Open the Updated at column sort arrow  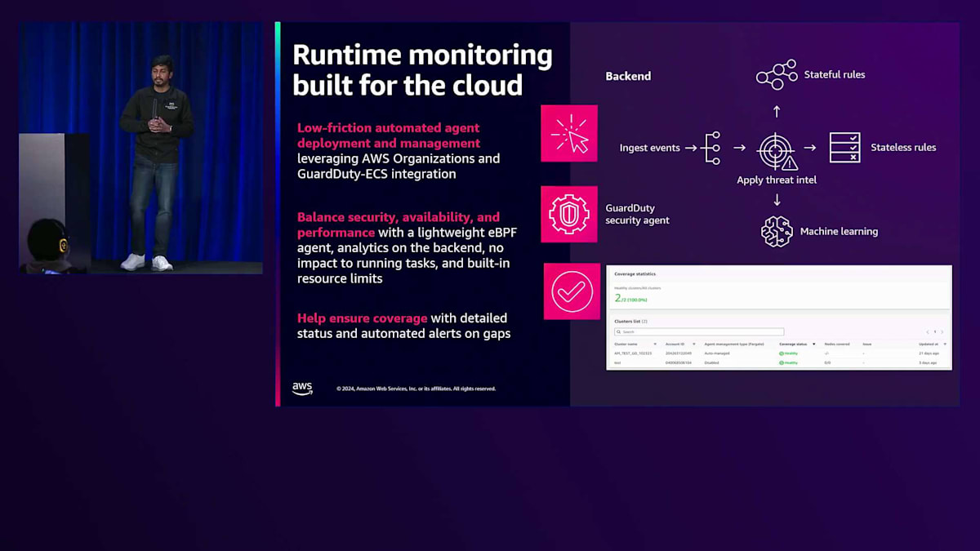point(945,344)
